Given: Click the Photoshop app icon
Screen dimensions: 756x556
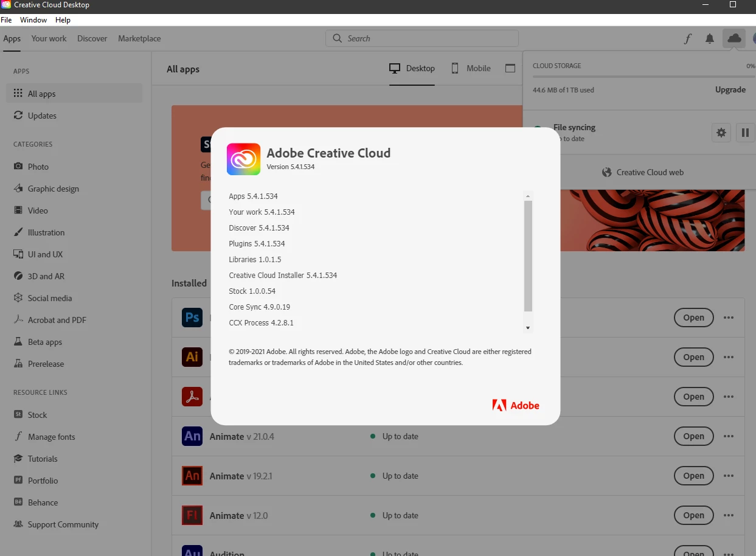Looking at the screenshot, I should [192, 318].
